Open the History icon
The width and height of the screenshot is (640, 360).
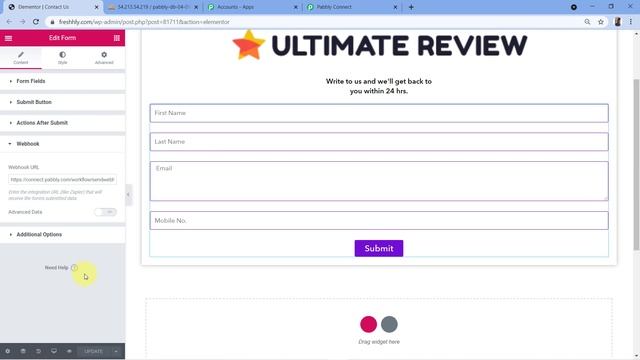(x=38, y=351)
